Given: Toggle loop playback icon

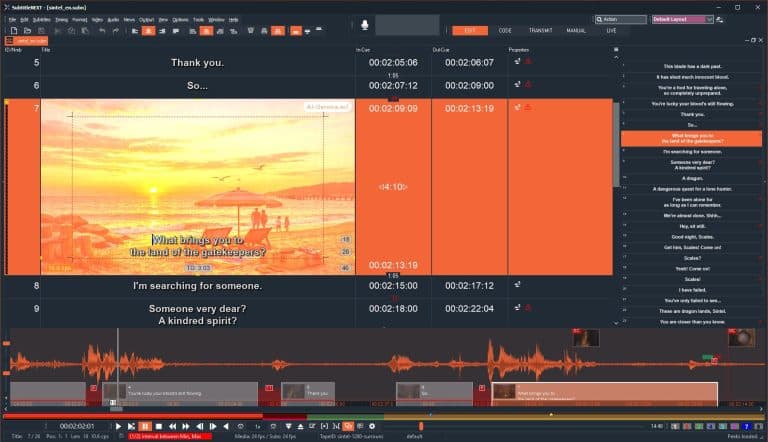Looking at the screenshot, I should [240, 426].
